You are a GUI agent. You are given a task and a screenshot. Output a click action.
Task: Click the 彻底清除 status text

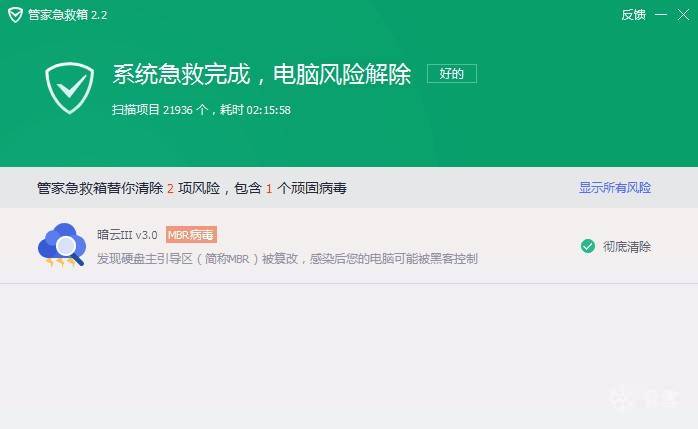click(627, 247)
